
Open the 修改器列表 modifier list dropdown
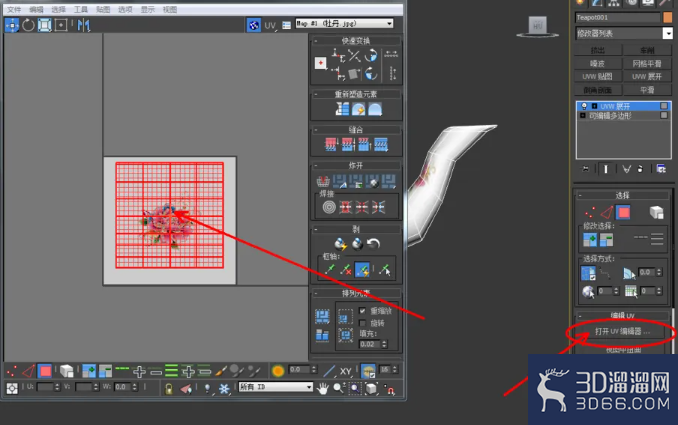624,33
